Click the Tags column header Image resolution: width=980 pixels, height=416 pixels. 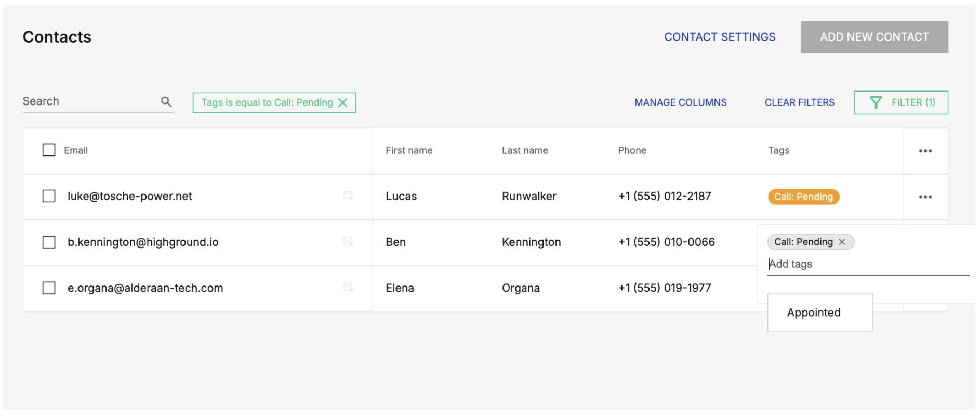(778, 150)
